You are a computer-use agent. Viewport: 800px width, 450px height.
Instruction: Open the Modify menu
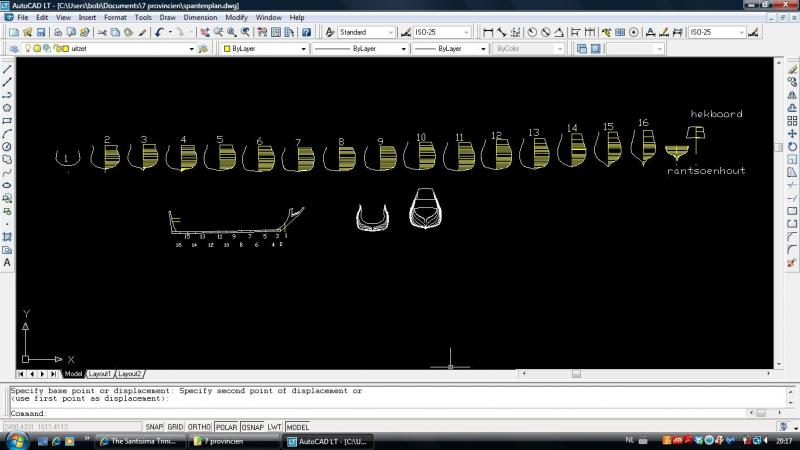pyautogui.click(x=236, y=17)
